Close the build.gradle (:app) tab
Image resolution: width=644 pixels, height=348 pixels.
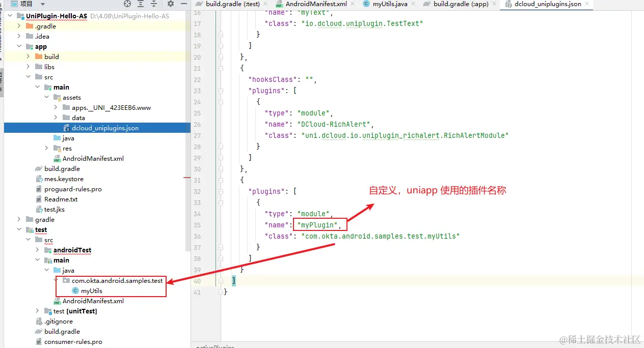point(493,4)
